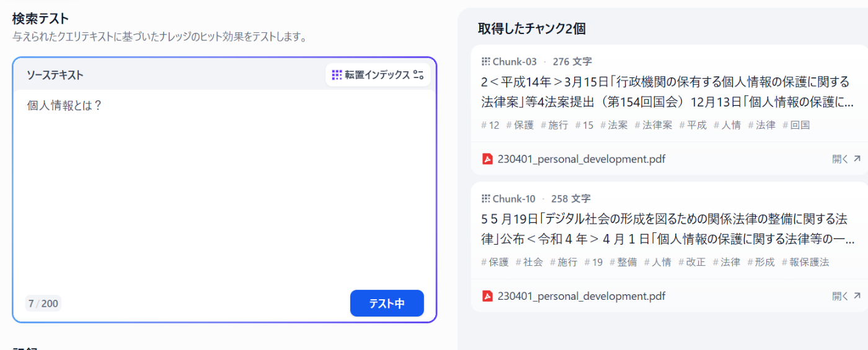Click file name 230401_personal_development.pdf under Chunk-03
The width and height of the screenshot is (868, 350).
[582, 159]
